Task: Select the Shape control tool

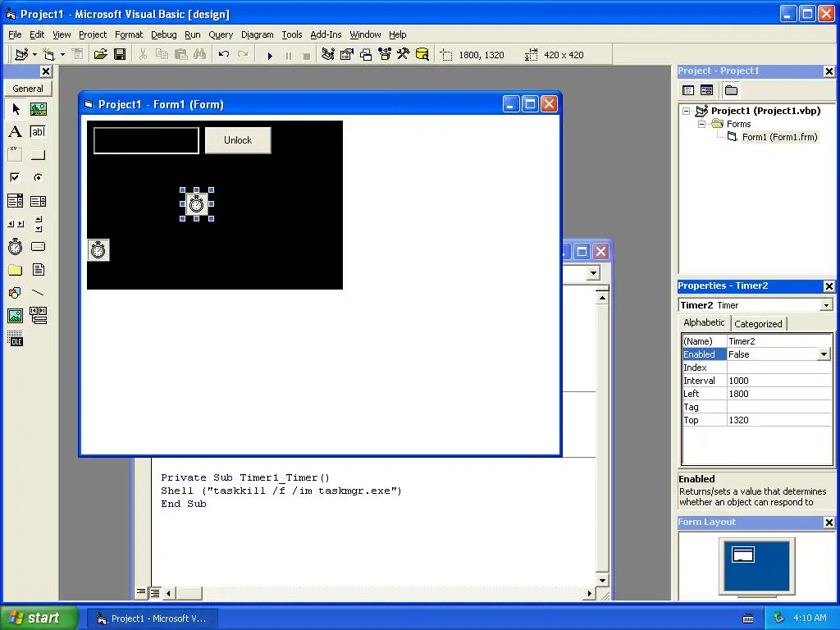Action: (16, 293)
